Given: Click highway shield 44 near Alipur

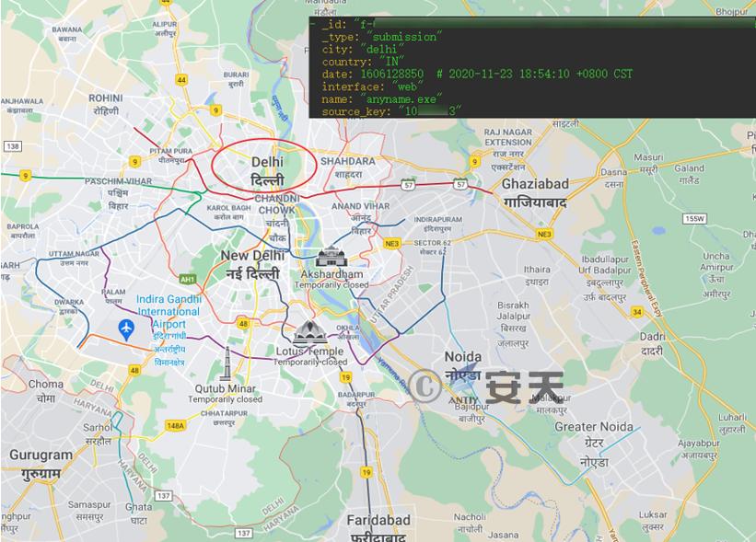Looking at the screenshot, I should click(x=181, y=80).
